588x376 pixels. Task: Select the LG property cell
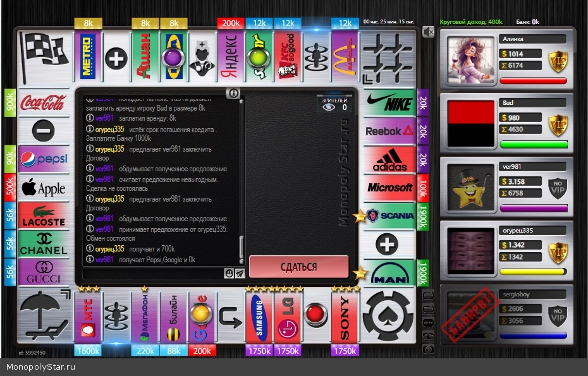(x=287, y=317)
